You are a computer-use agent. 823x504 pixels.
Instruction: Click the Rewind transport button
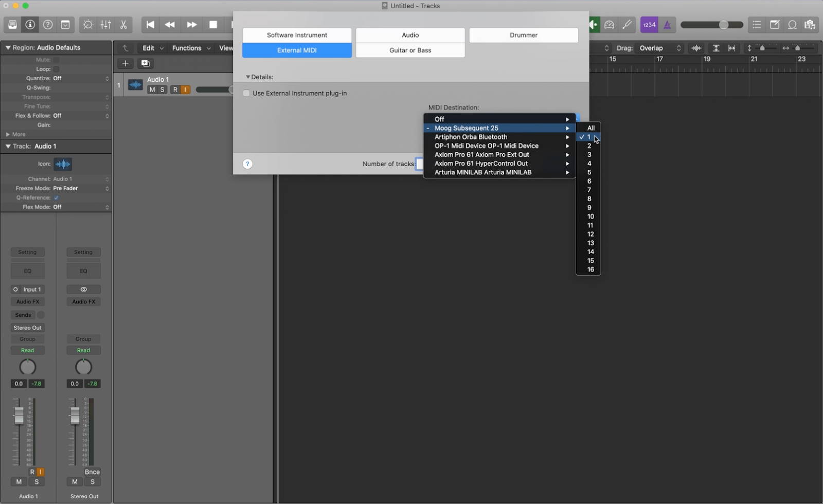coord(170,25)
